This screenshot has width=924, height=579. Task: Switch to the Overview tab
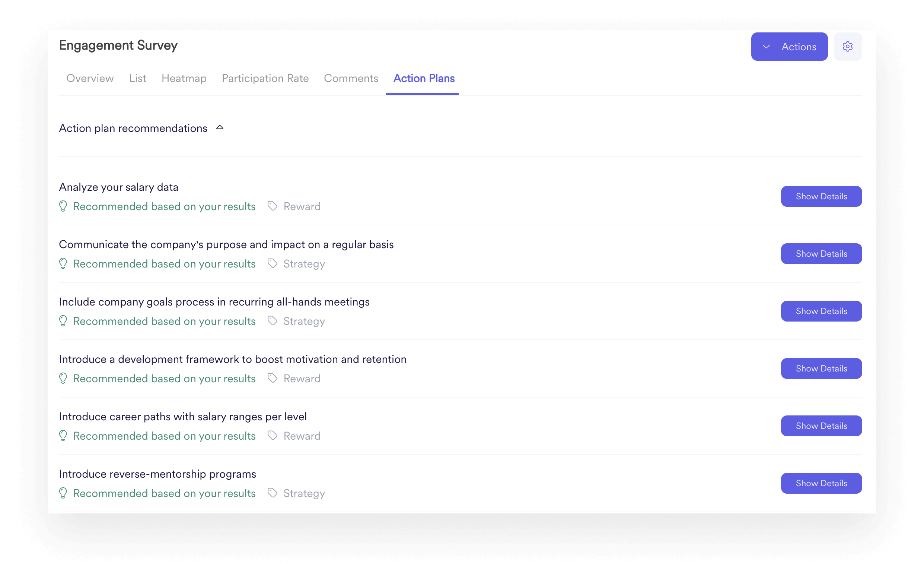coord(90,78)
